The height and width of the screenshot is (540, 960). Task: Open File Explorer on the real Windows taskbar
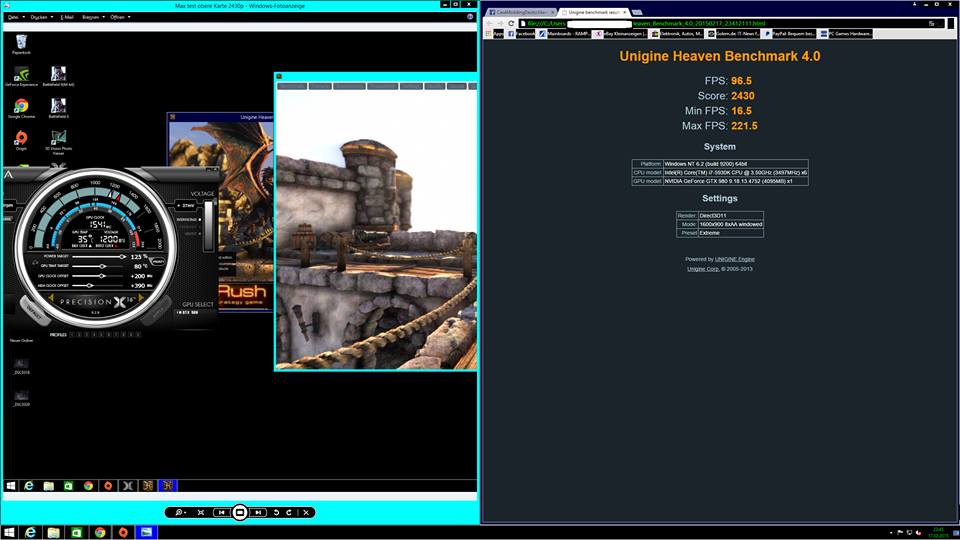53,532
